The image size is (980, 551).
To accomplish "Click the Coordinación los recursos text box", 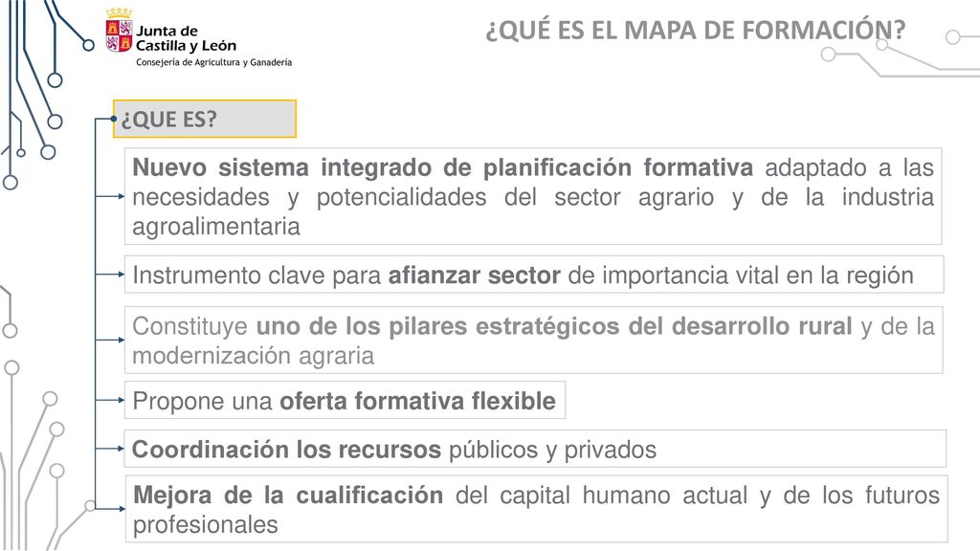I will click(535, 449).
